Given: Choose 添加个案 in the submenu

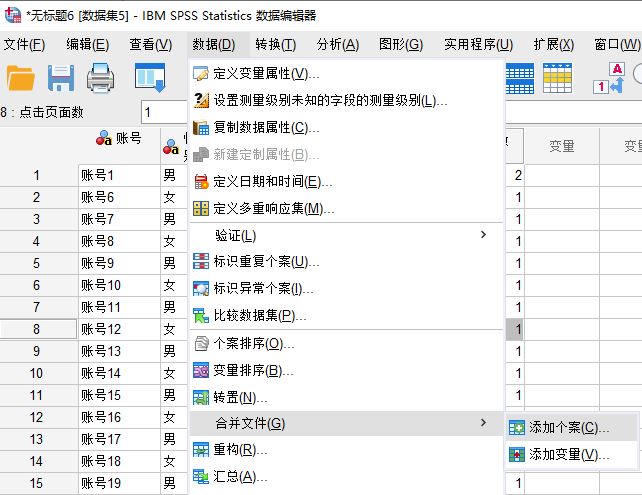Looking at the screenshot, I should [x=568, y=427].
